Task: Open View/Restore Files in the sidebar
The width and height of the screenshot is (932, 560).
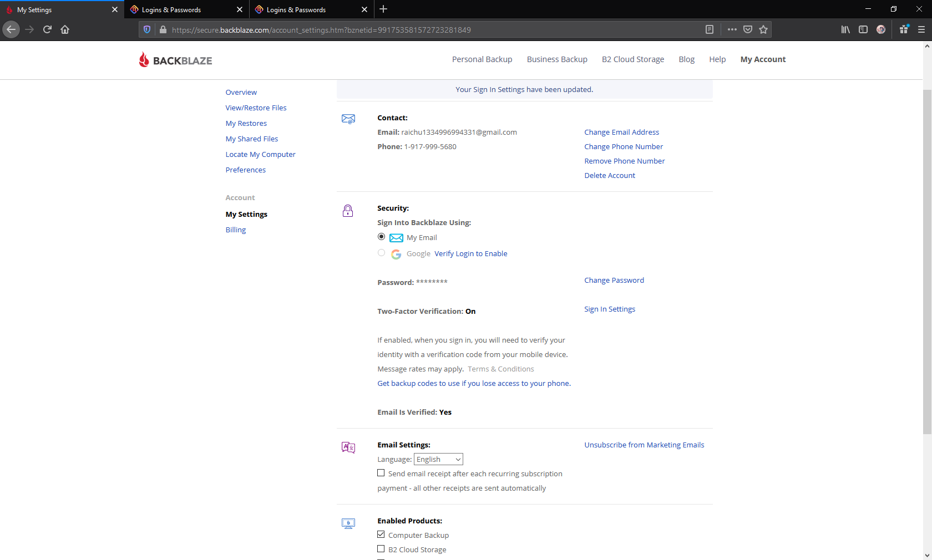Action: pyautogui.click(x=256, y=108)
